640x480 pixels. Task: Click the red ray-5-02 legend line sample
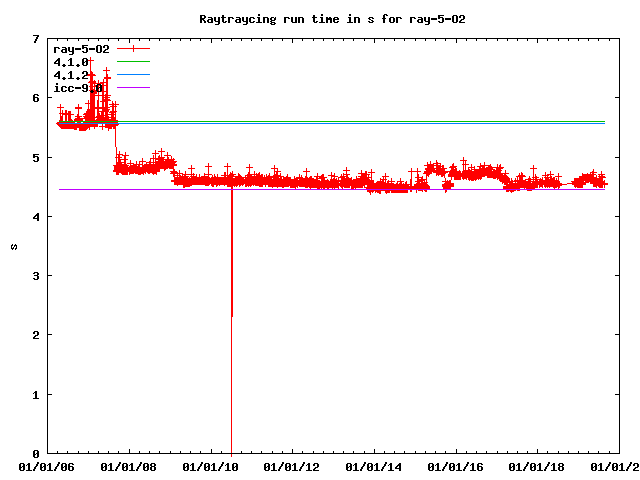133,49
